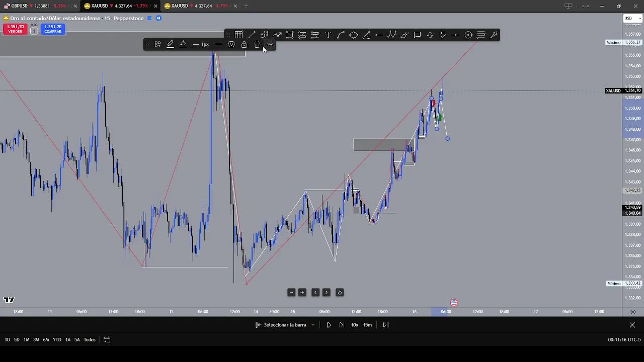Reset the chart view
Screen dimensions: 644x362
[340, 292]
